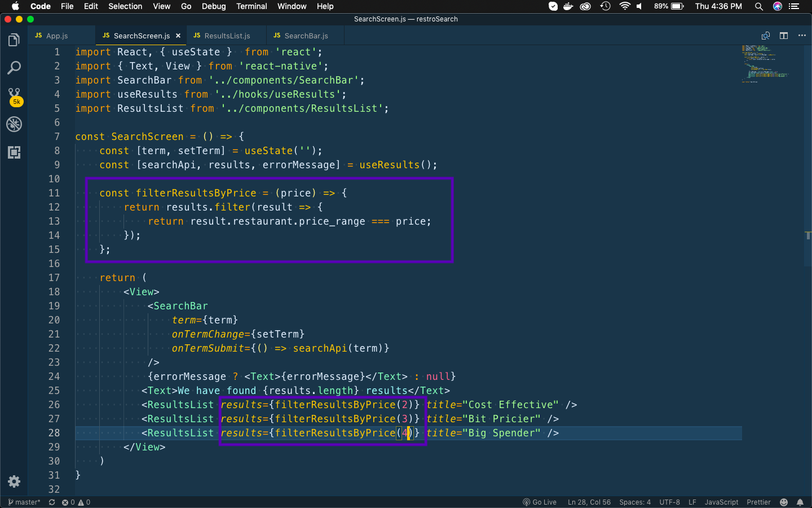Switch to the SearchBar.js tab
This screenshot has height=508, width=812.
[304, 36]
